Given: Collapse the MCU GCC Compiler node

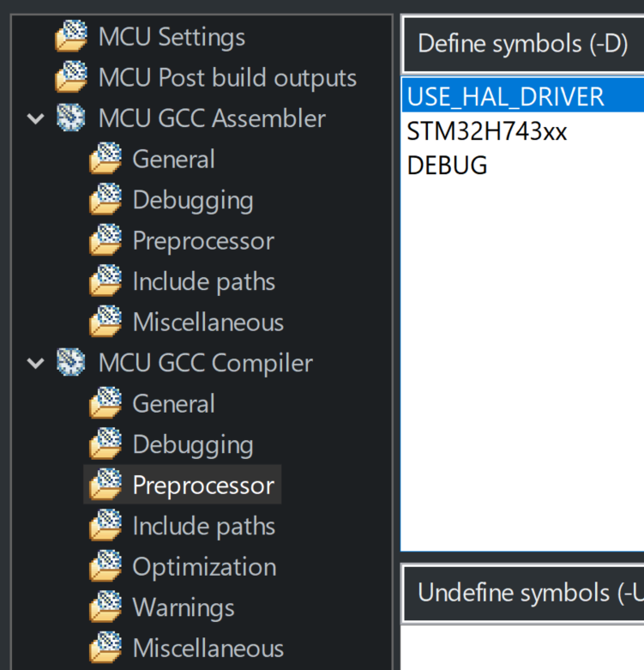Looking at the screenshot, I should coord(35,363).
